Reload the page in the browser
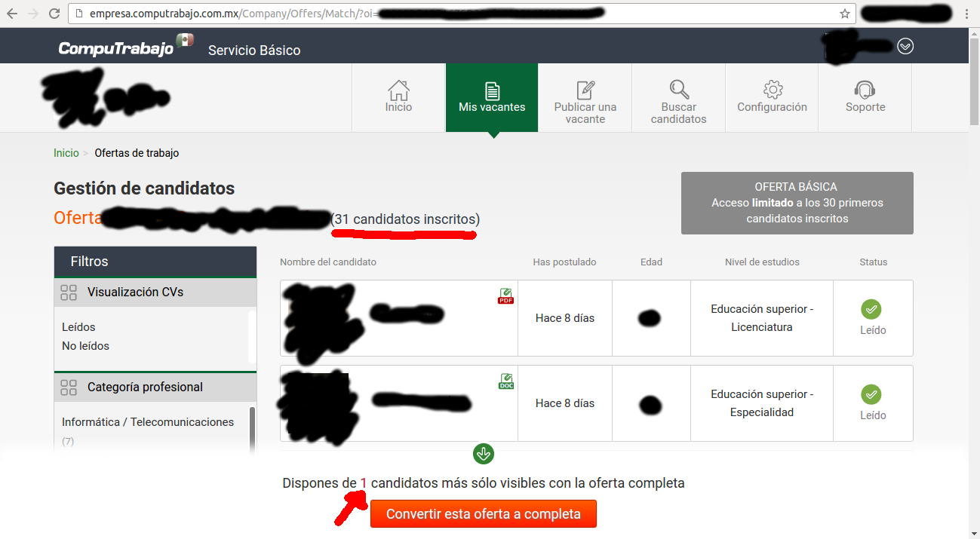The height and width of the screenshot is (539, 980). tap(54, 14)
